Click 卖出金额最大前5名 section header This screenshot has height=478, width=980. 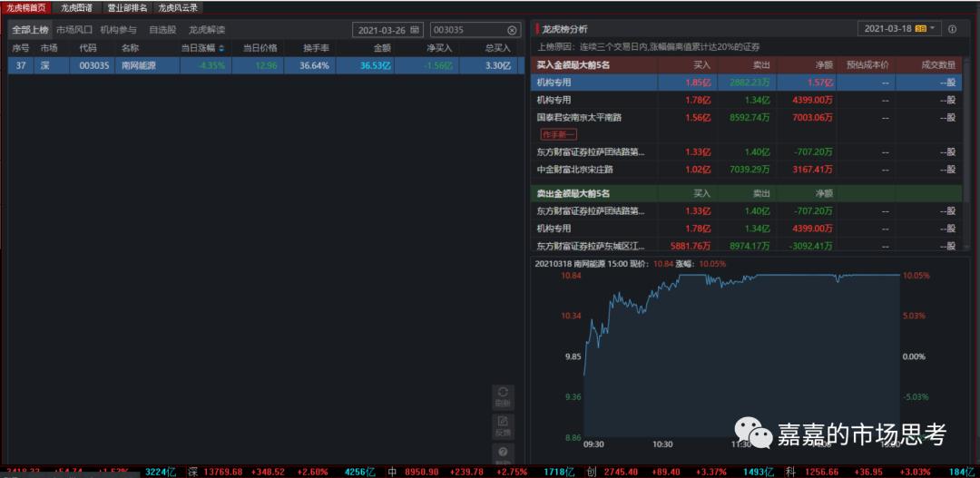tap(573, 194)
